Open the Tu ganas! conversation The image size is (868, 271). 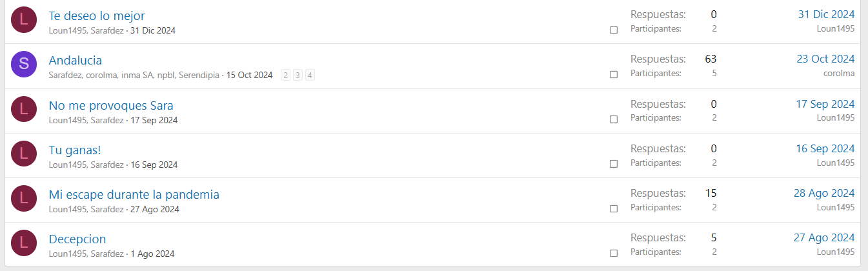point(75,150)
